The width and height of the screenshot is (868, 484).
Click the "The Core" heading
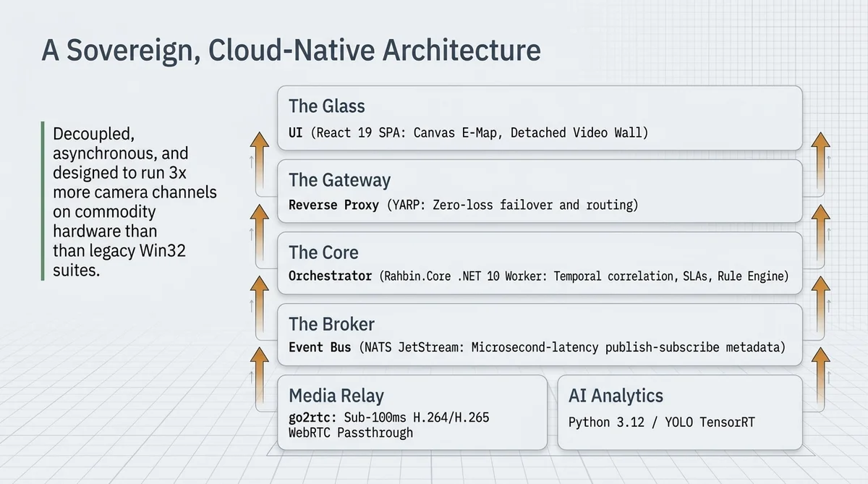(323, 252)
